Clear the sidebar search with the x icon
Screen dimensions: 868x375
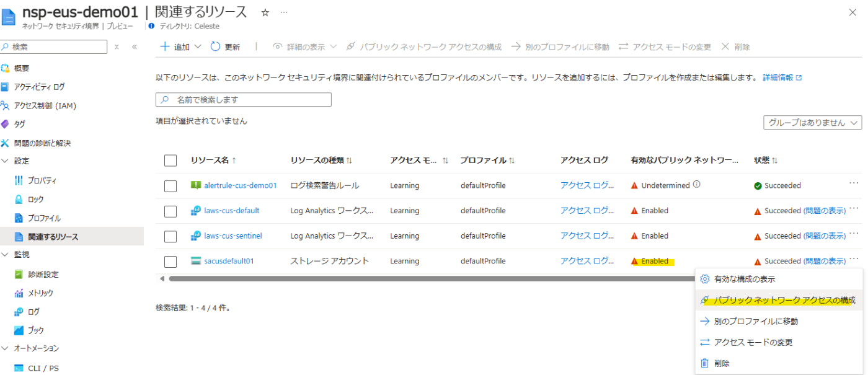click(x=117, y=46)
